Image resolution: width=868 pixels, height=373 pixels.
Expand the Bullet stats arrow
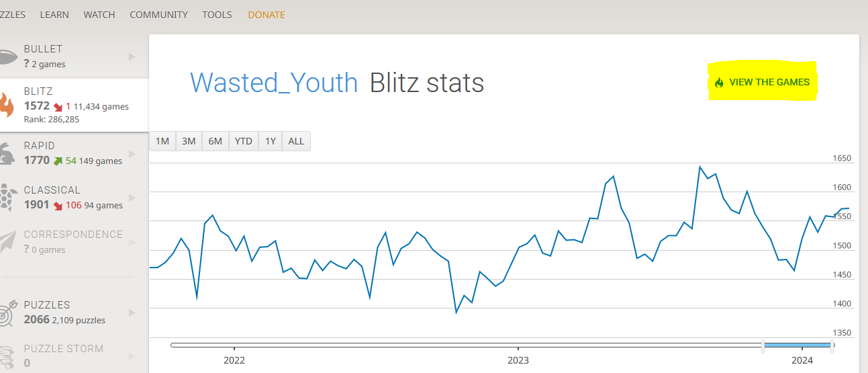[x=132, y=56]
